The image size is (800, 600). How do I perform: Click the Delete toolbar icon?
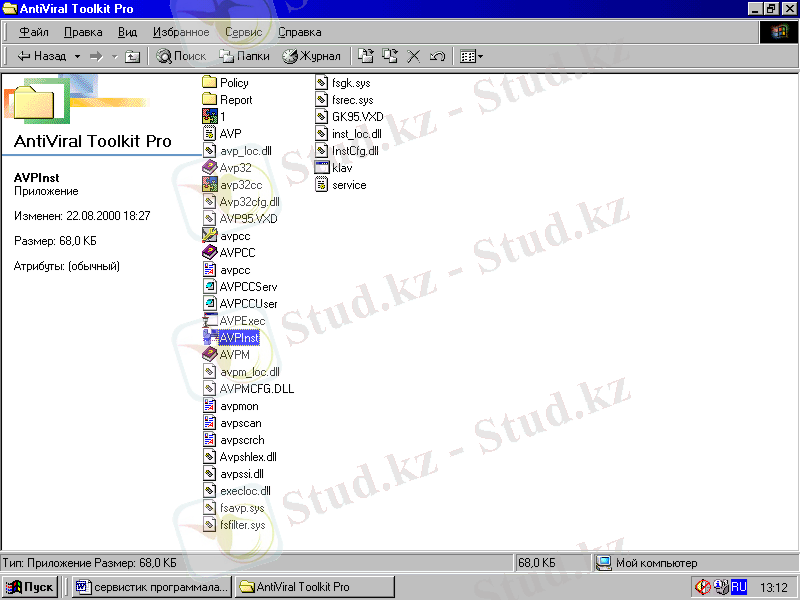tap(414, 56)
